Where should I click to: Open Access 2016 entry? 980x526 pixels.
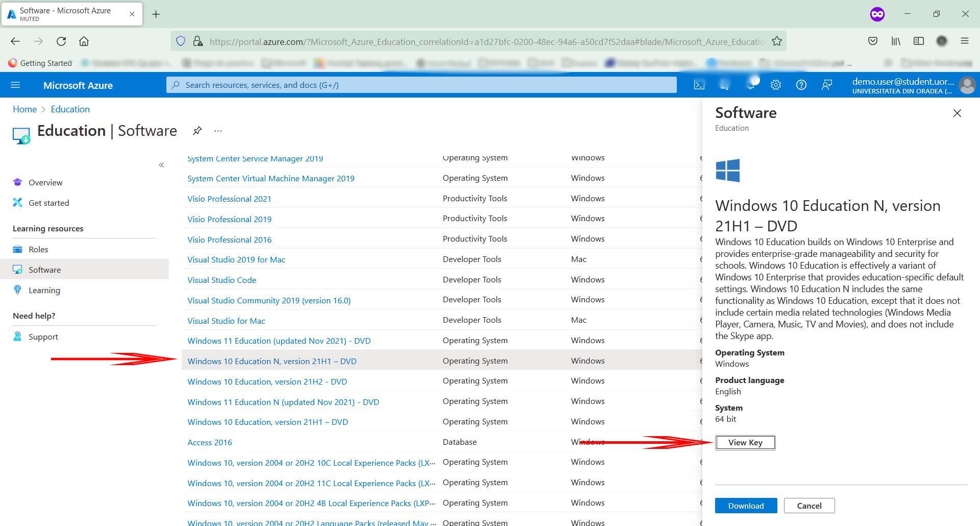[x=209, y=442]
